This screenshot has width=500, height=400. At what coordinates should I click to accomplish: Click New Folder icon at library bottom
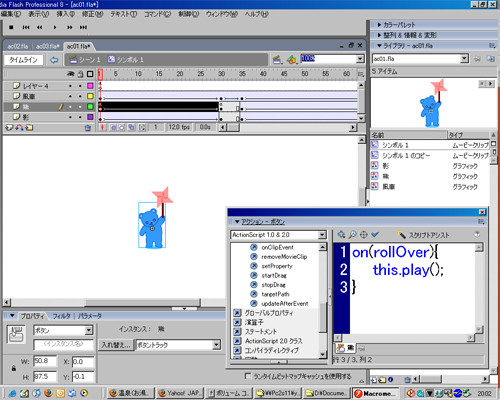pyautogui.click(x=382, y=379)
